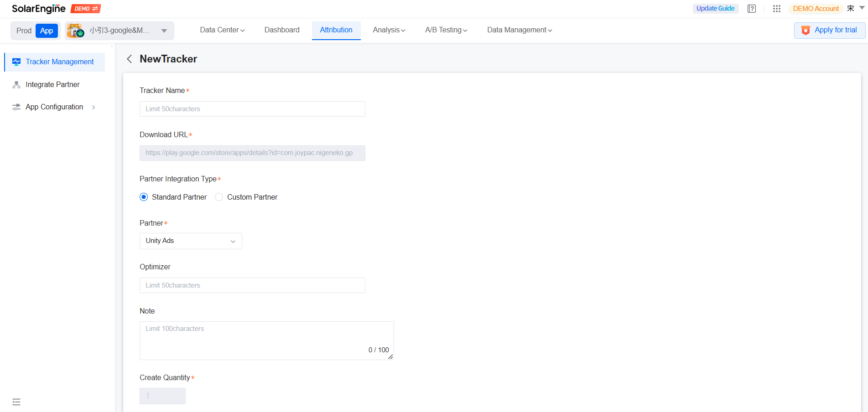Switch environment to Prod
The height and width of the screenshot is (412, 868).
pos(24,31)
